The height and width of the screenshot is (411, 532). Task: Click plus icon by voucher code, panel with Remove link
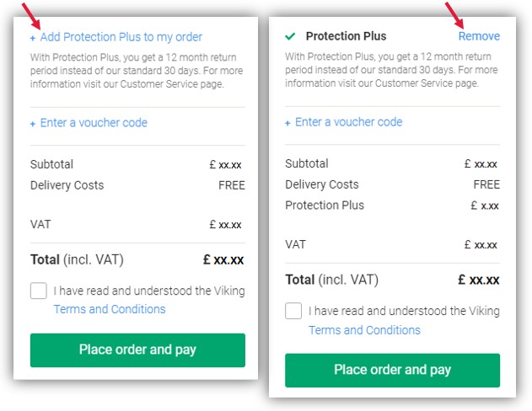coord(287,123)
